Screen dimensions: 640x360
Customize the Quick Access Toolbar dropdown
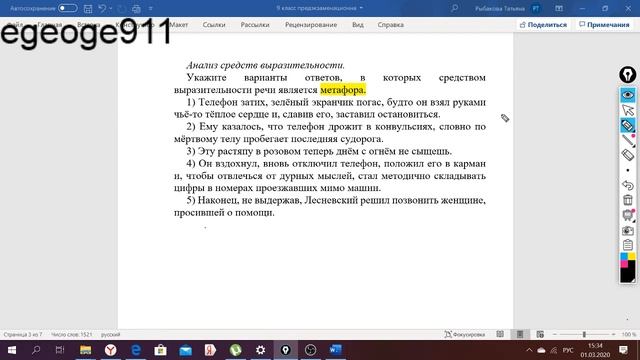(151, 8)
